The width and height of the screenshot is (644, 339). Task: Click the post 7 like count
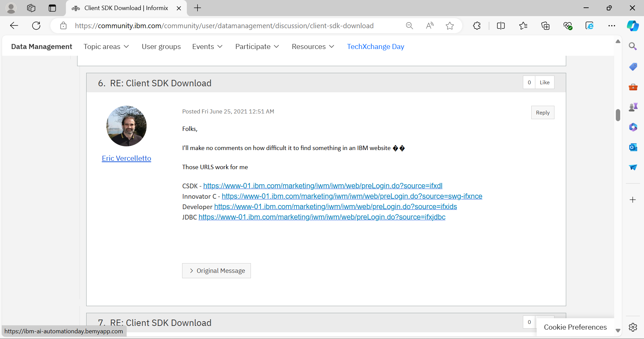tap(529, 322)
